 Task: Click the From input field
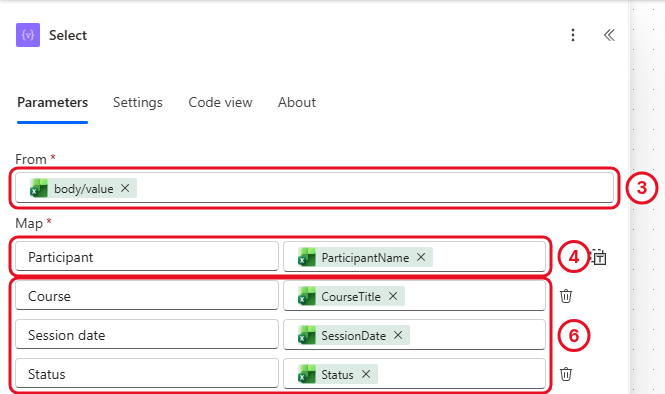click(x=314, y=188)
